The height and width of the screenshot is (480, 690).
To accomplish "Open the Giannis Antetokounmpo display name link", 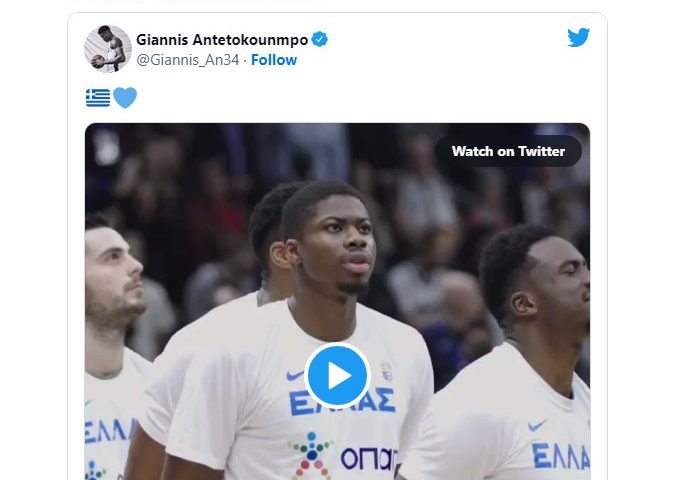I will [x=222, y=40].
